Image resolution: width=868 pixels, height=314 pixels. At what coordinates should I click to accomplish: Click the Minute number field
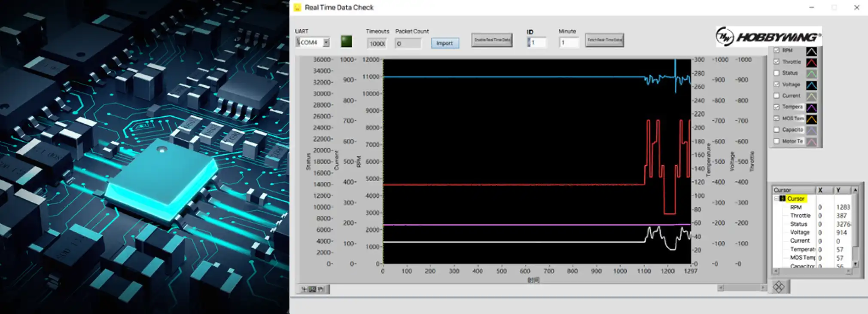click(569, 43)
